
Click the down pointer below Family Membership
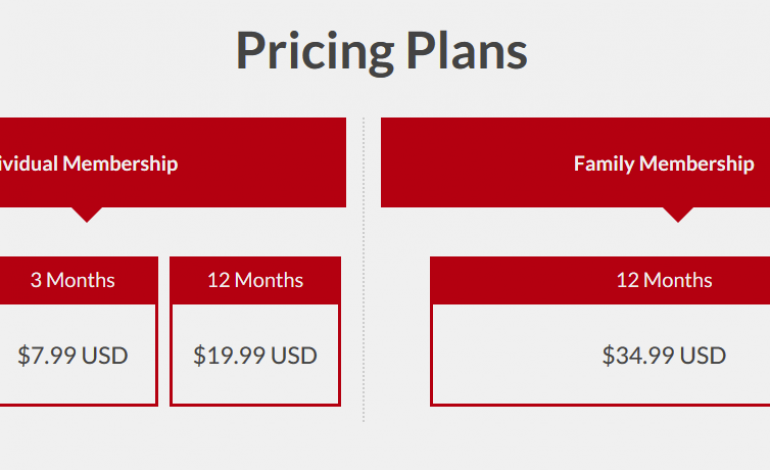(x=678, y=213)
